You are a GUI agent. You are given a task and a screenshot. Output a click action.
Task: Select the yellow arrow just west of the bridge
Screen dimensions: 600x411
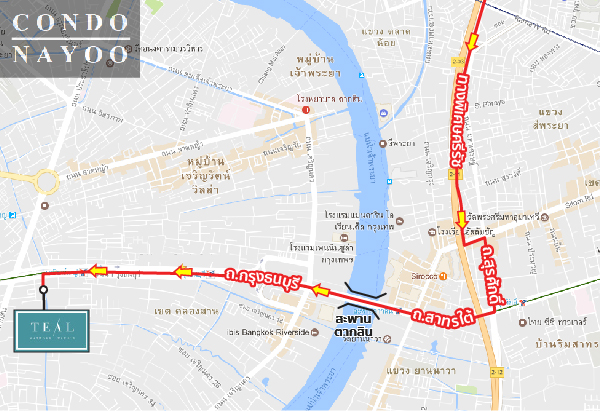click(321, 290)
